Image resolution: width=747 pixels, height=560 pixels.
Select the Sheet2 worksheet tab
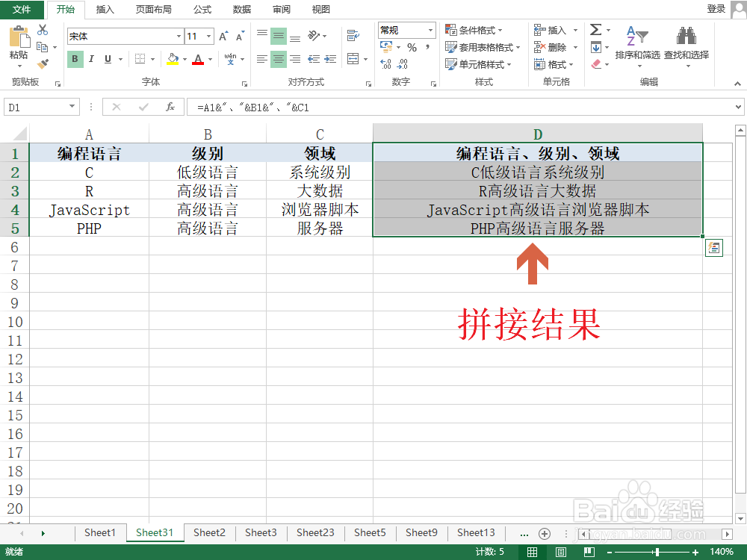pyautogui.click(x=208, y=532)
